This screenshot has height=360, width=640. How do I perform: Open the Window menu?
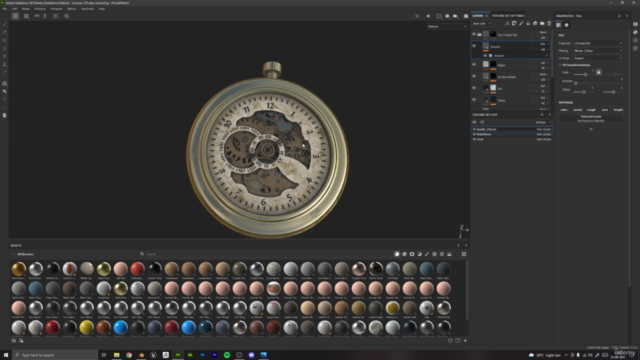(40, 9)
